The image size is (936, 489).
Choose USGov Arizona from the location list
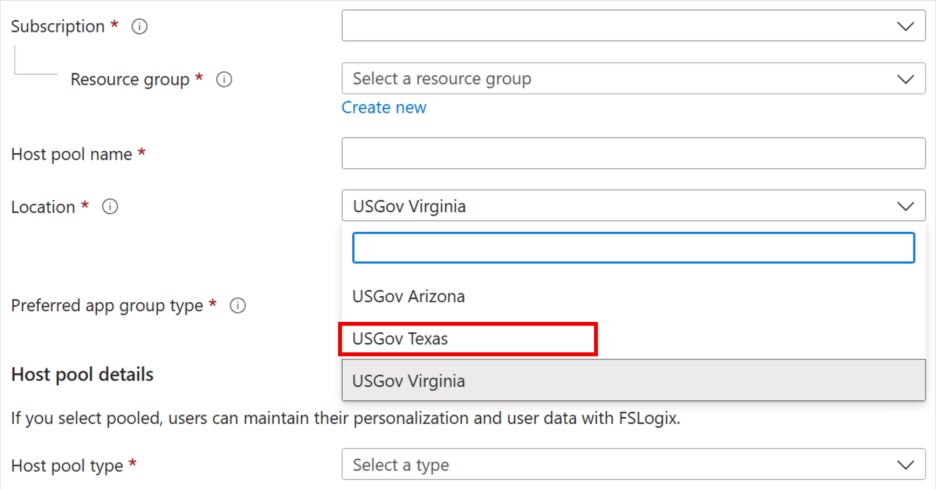[x=409, y=297]
